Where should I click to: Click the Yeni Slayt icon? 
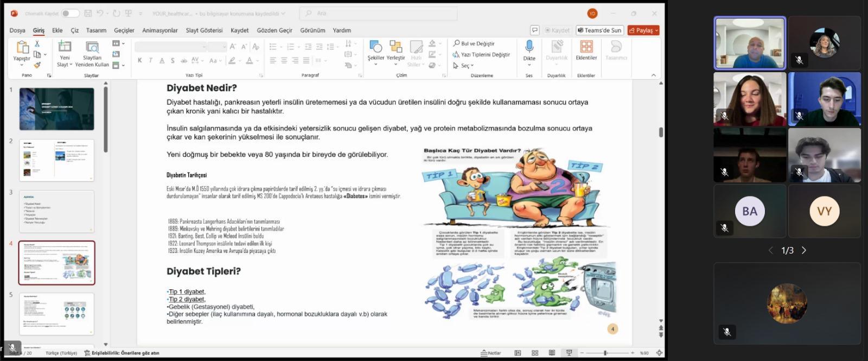click(65, 48)
